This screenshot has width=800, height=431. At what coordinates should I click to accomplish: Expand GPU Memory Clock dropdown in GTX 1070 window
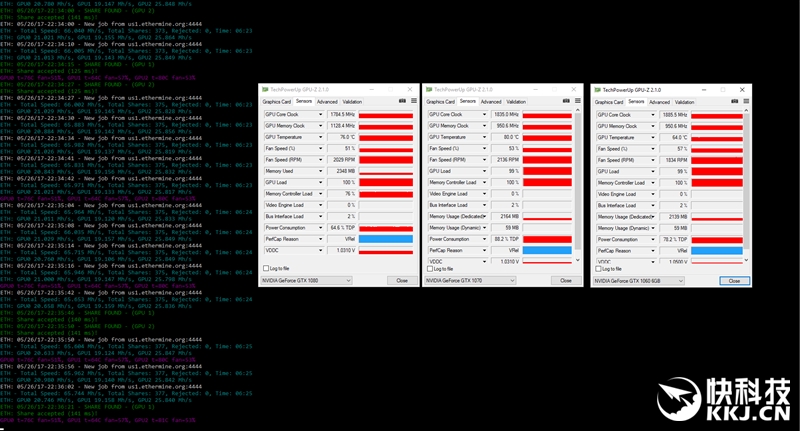pos(484,126)
